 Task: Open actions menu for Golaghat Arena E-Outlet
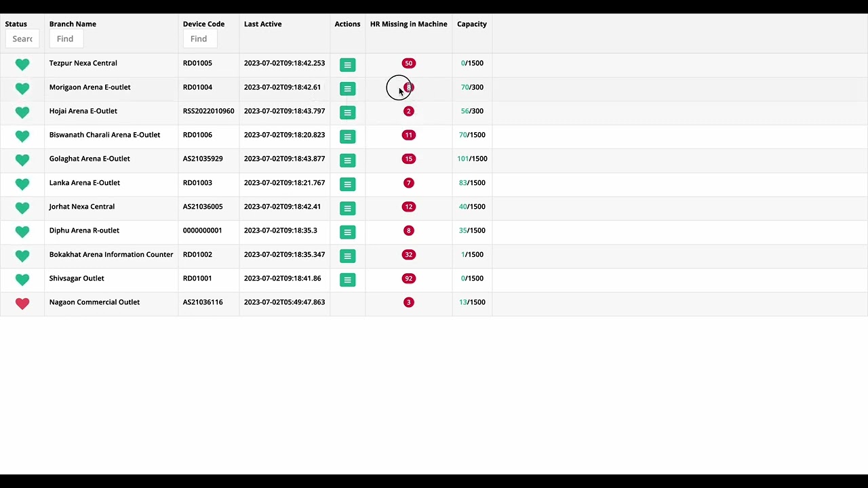click(347, 161)
